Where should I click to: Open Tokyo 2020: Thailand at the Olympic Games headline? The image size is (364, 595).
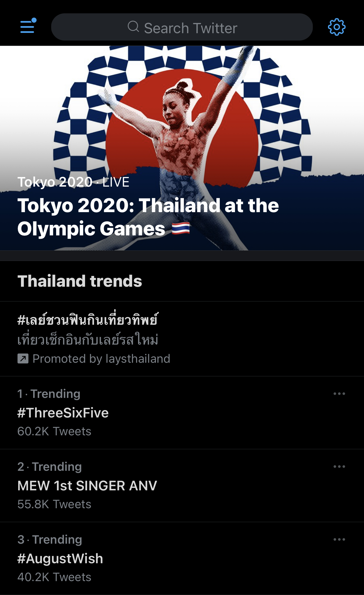(148, 217)
